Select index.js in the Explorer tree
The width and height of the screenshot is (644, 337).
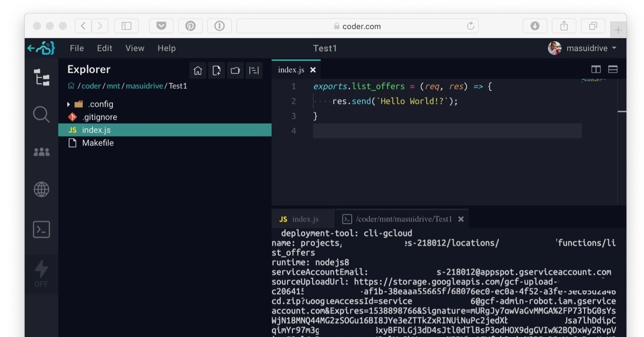165,130
